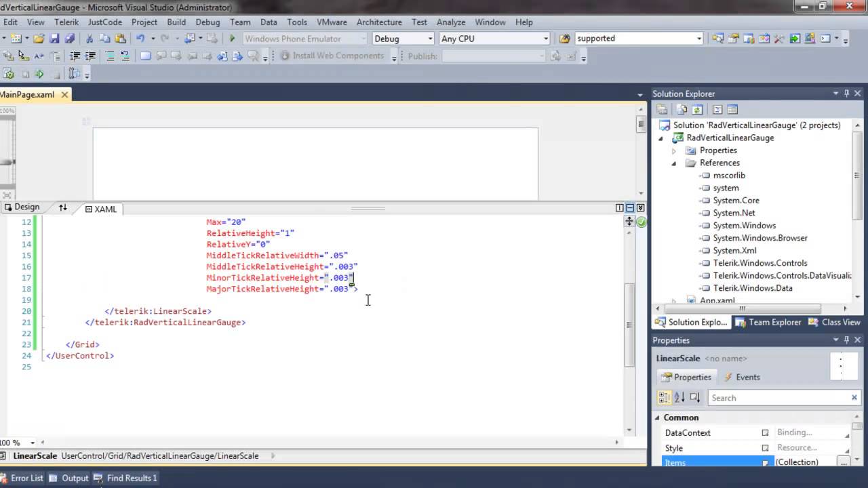Open the Build menu
This screenshot has width=868, height=488.
(x=176, y=22)
